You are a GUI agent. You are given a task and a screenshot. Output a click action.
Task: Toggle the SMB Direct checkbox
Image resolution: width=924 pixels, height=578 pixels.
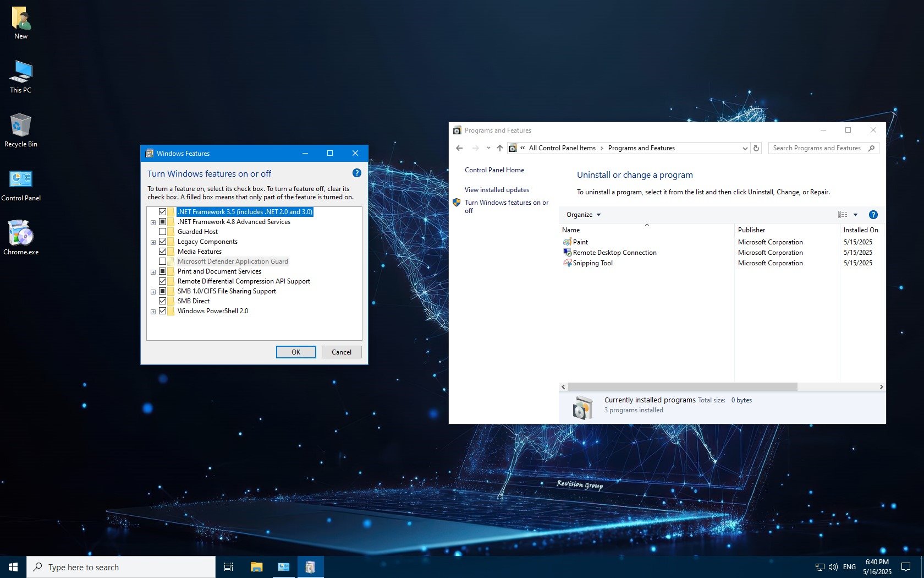click(162, 301)
